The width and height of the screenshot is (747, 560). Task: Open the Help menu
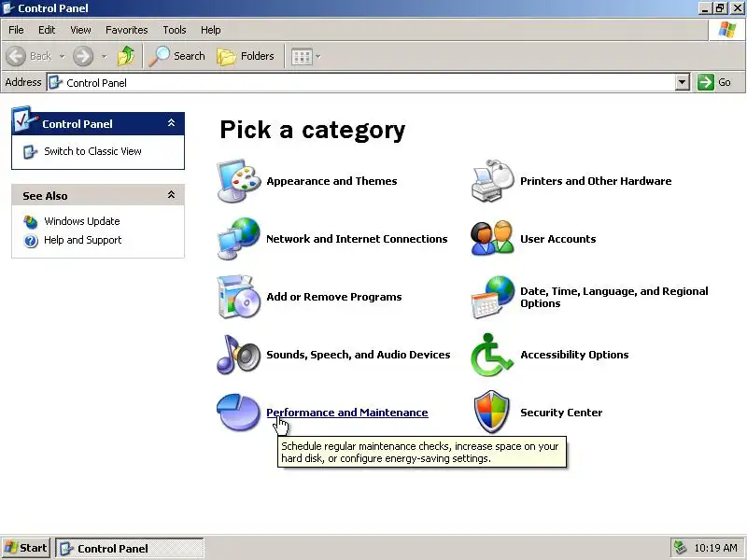211,30
